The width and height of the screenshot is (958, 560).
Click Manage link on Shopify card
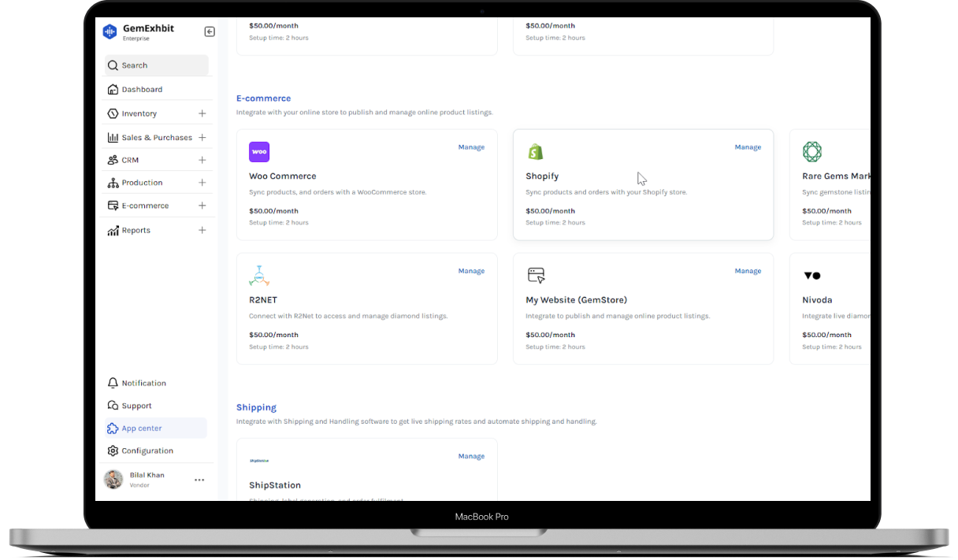[x=748, y=147]
